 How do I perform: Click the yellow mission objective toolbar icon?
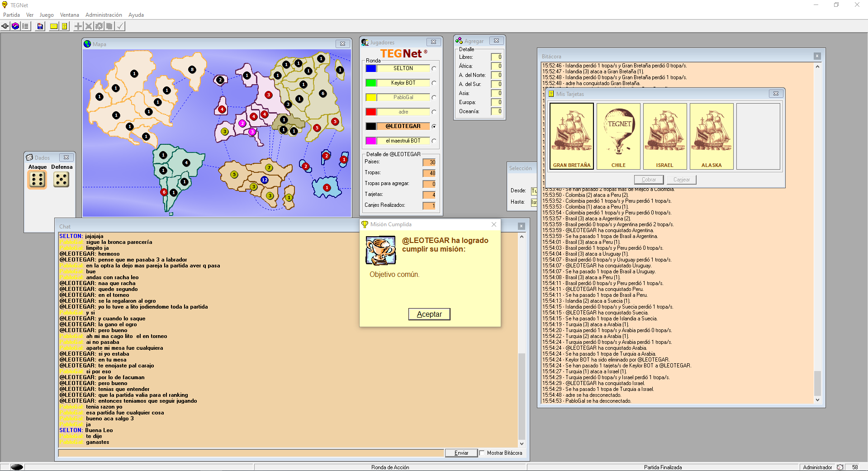tap(65, 26)
